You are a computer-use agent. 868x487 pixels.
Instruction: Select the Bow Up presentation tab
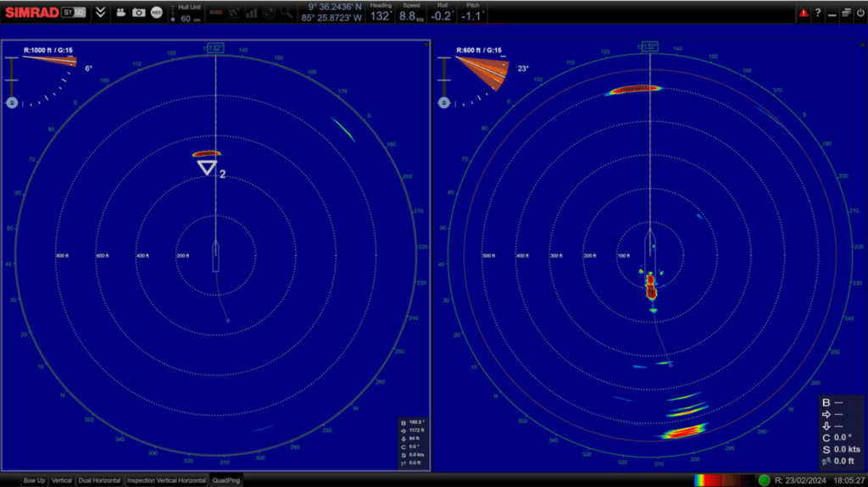pyautogui.click(x=34, y=480)
